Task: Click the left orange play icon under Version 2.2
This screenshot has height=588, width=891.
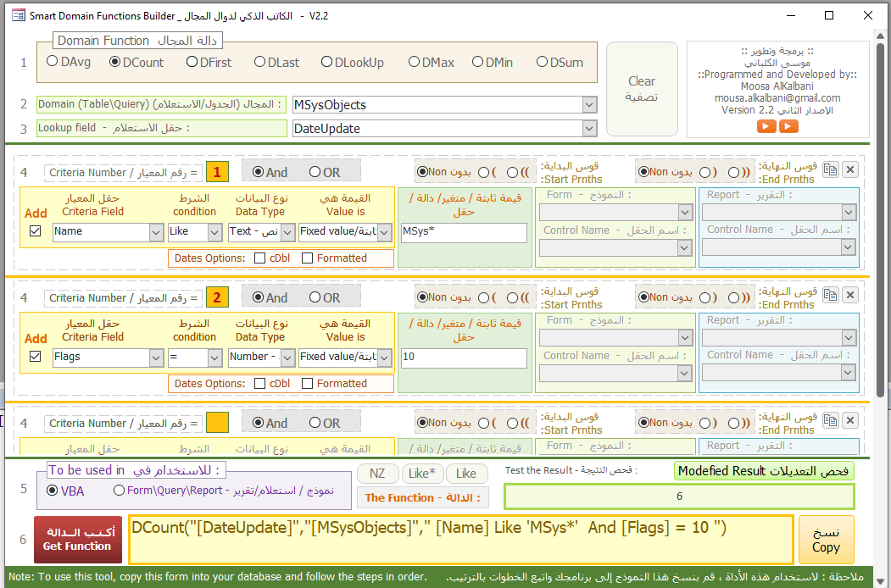Action: point(766,126)
